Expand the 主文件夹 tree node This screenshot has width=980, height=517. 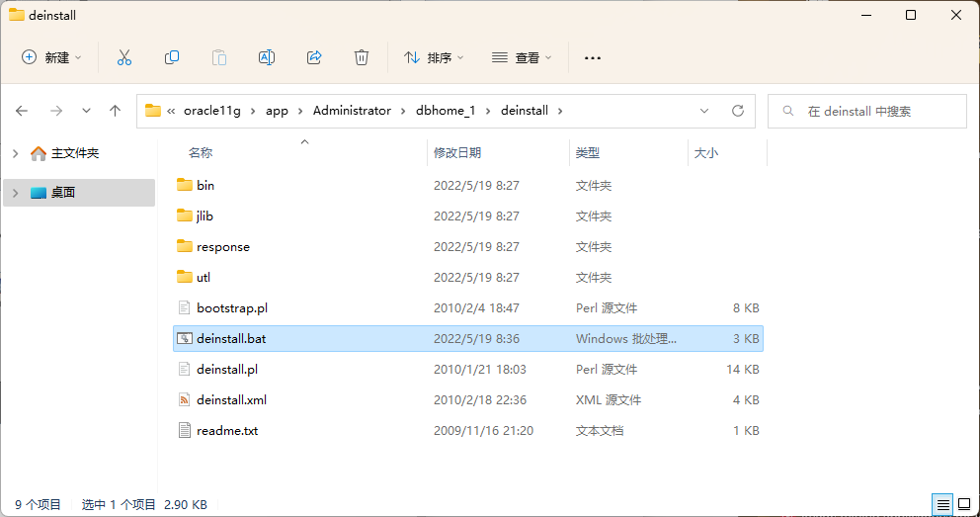pyautogui.click(x=16, y=153)
